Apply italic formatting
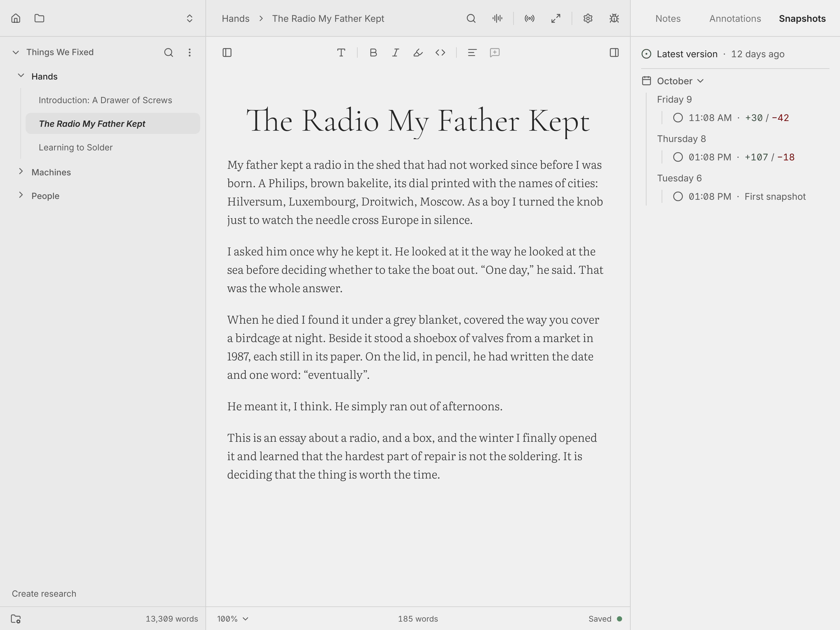 click(x=395, y=52)
